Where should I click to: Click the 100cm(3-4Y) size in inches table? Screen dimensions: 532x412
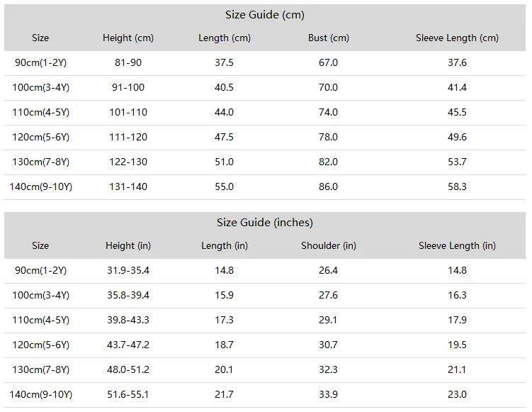coord(40,296)
